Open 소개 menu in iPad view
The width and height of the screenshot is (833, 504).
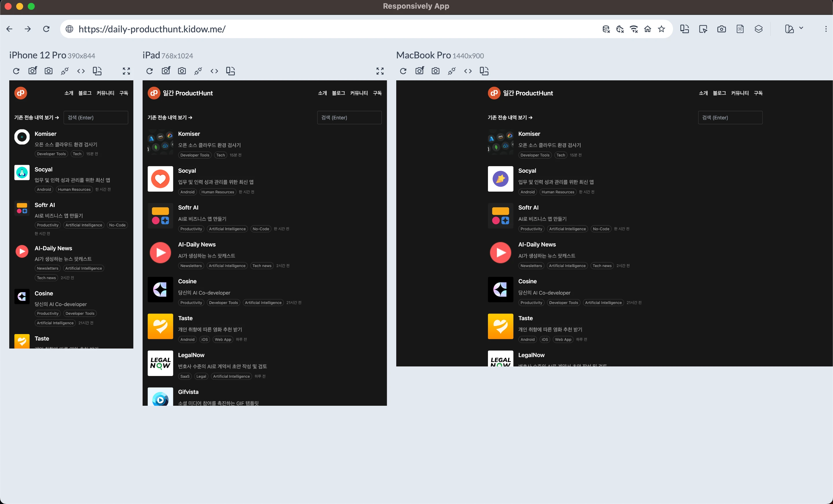tap(322, 93)
